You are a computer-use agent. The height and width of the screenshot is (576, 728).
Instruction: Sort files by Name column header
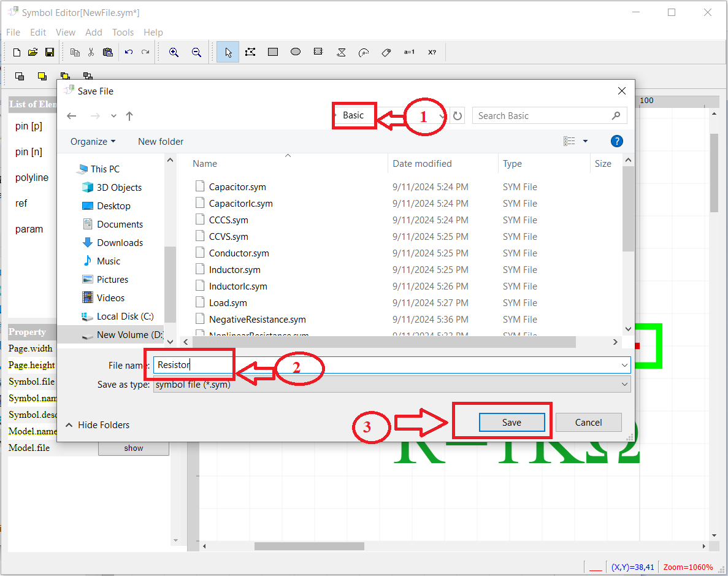point(205,164)
